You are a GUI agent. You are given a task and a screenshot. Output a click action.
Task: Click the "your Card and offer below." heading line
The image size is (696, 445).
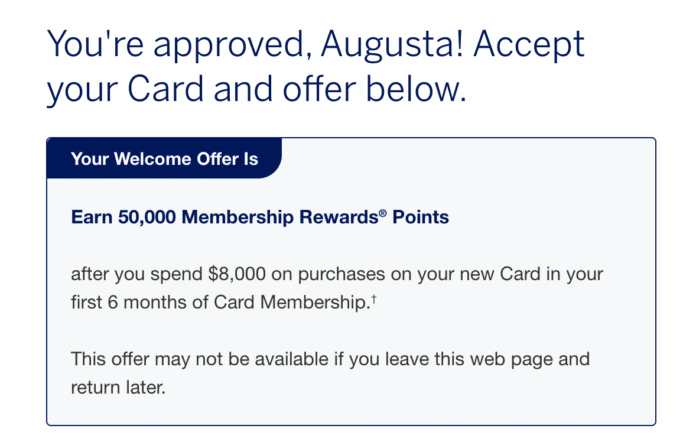click(x=256, y=90)
